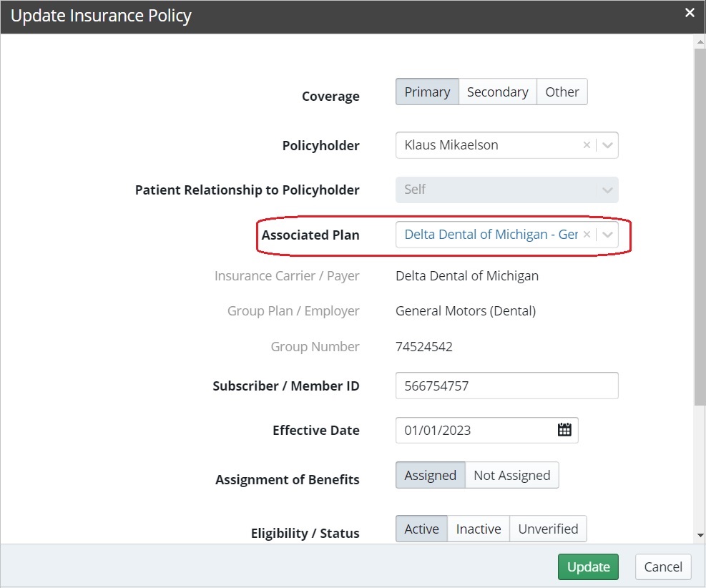Open the Effective Date calendar picker
Screen dimensions: 706x588
564,429
